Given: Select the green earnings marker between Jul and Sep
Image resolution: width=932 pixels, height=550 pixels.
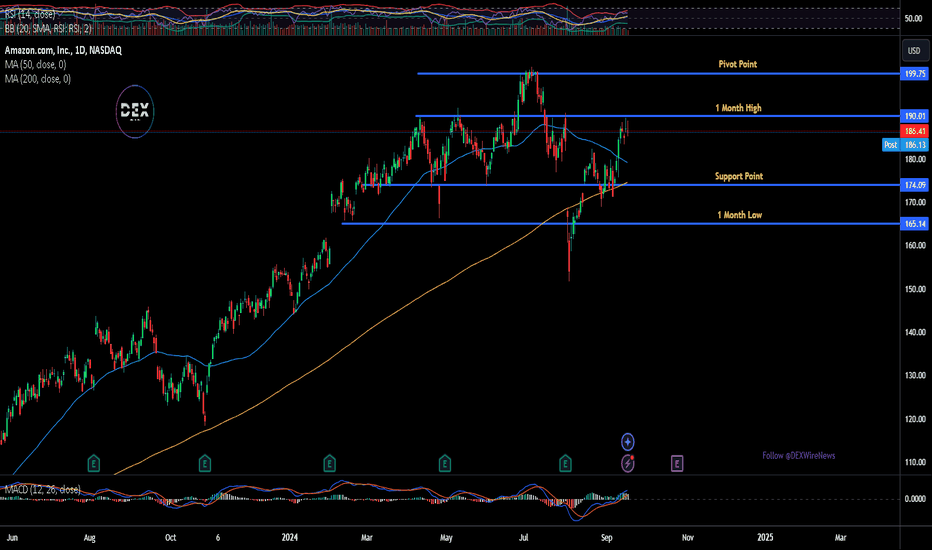Looking at the screenshot, I should point(565,463).
